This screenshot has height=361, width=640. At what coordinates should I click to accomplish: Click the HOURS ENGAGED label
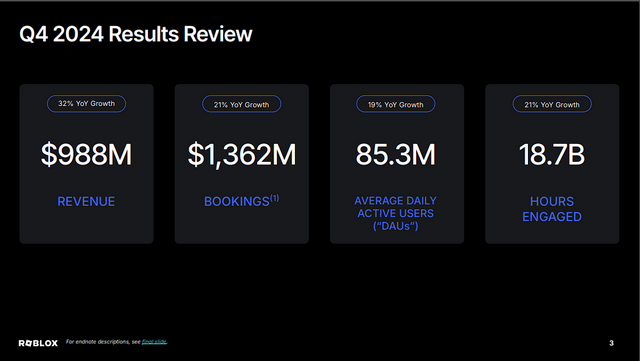pos(552,209)
